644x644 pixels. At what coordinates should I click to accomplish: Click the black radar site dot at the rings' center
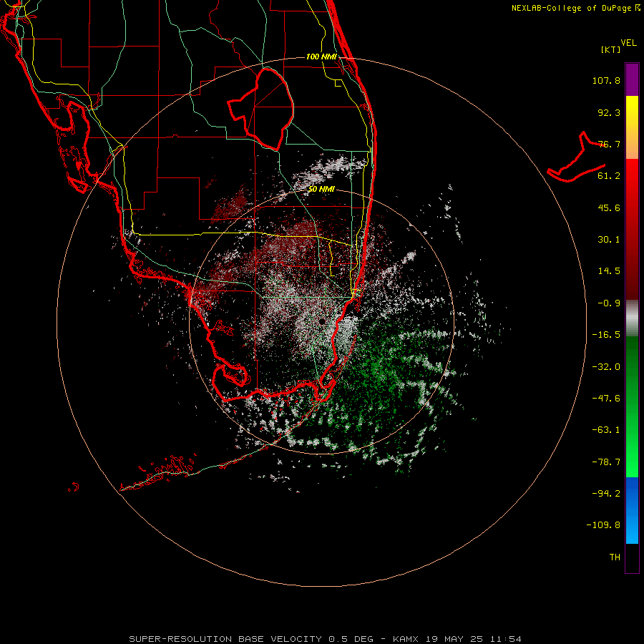pyautogui.click(x=321, y=321)
